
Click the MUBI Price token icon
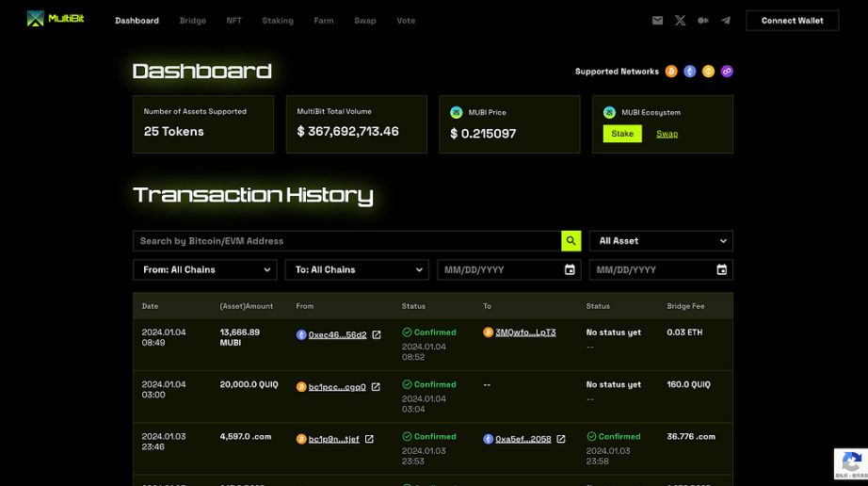[457, 112]
